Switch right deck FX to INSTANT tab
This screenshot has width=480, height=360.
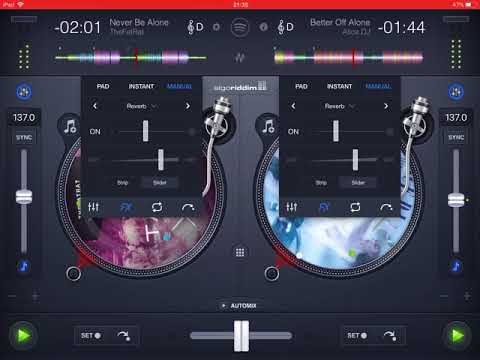click(x=340, y=87)
